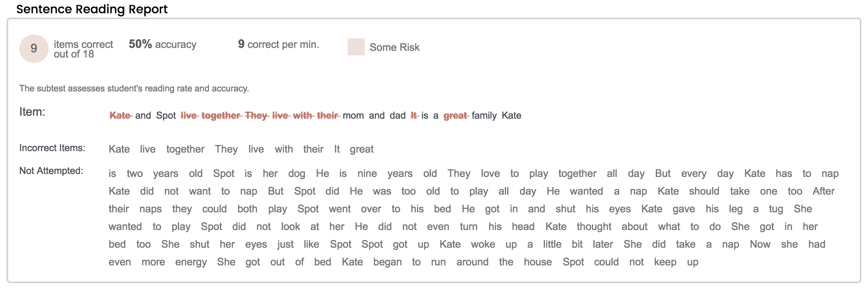The width and height of the screenshot is (868, 289).
Task: Click crossed-out word 'They' in Item sentence
Action: pos(256,115)
